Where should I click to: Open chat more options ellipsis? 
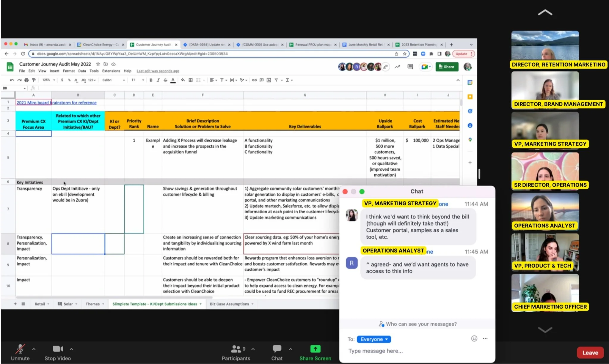[x=485, y=338]
